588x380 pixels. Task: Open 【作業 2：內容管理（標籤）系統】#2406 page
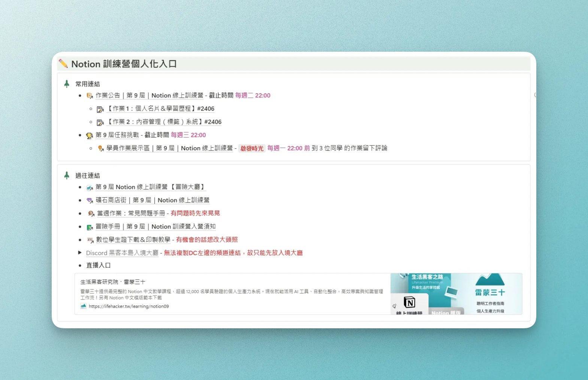click(x=164, y=121)
